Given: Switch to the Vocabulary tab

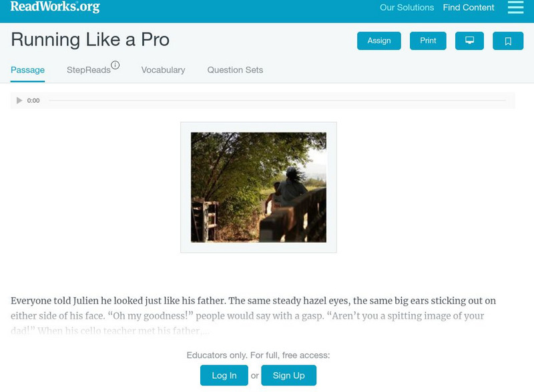Looking at the screenshot, I should pyautogui.click(x=162, y=69).
